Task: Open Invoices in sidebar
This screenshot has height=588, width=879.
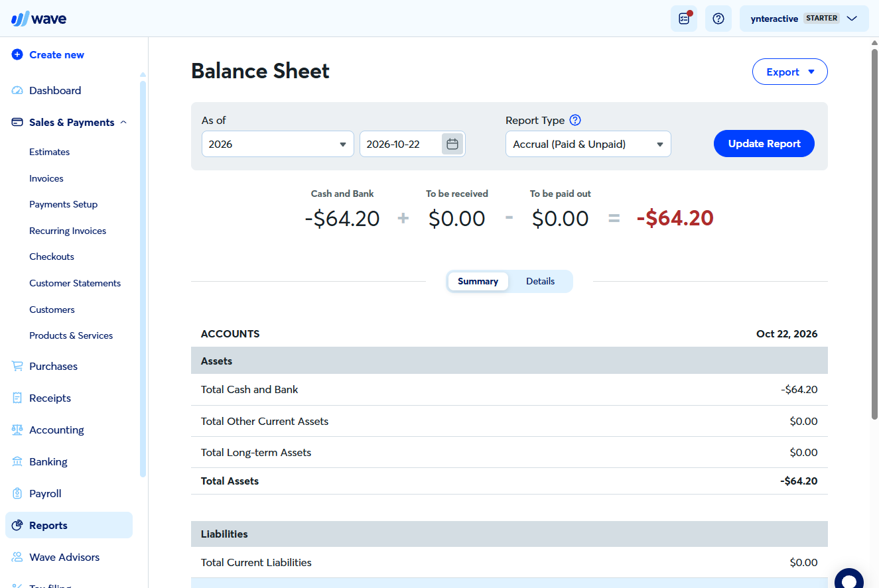Action: point(46,178)
